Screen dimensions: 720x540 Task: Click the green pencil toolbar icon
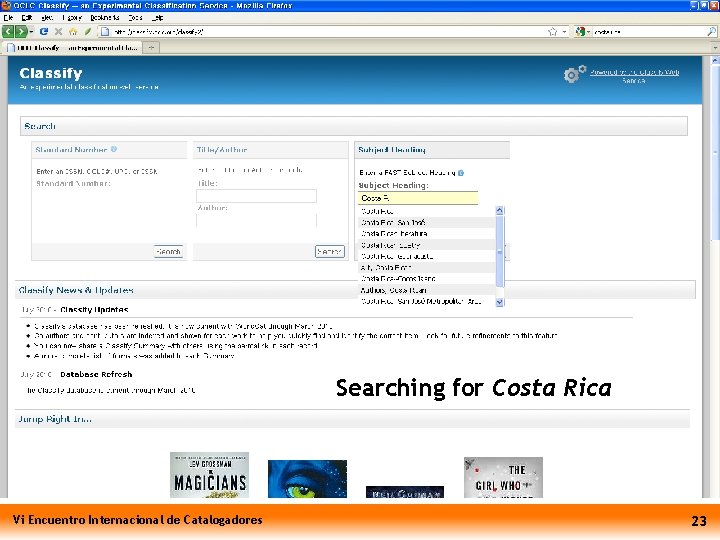pos(88,32)
